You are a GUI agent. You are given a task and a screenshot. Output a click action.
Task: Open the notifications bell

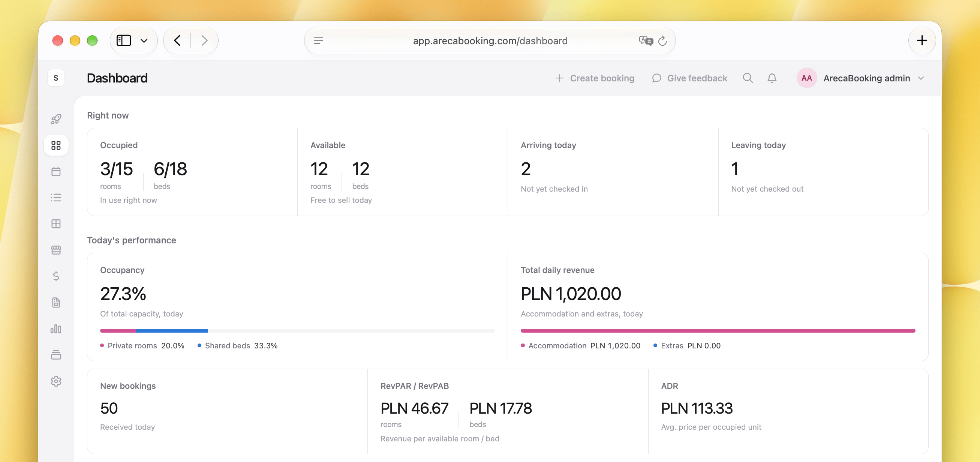772,78
